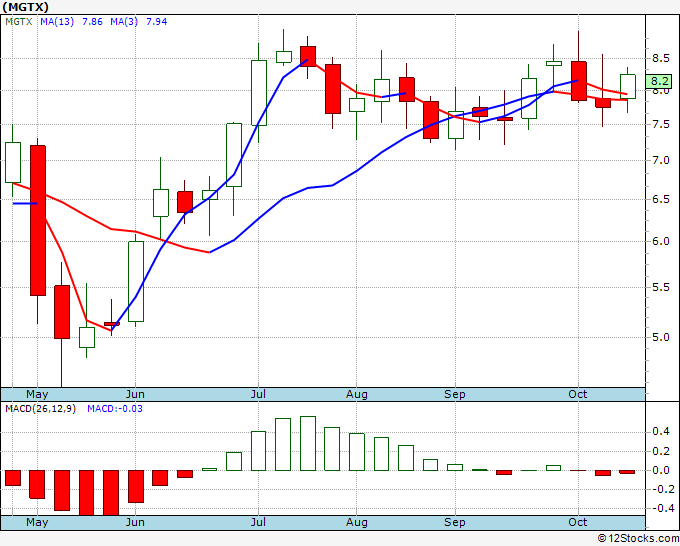This screenshot has height=546, width=680.
Task: Click the 6.5 price axis label
Action: 660,199
